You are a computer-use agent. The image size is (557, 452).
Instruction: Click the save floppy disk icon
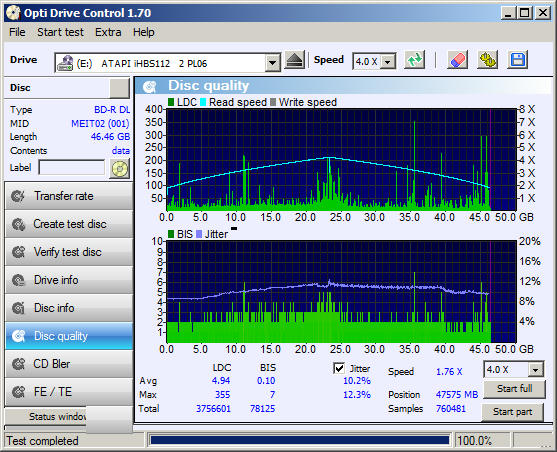pos(518,60)
